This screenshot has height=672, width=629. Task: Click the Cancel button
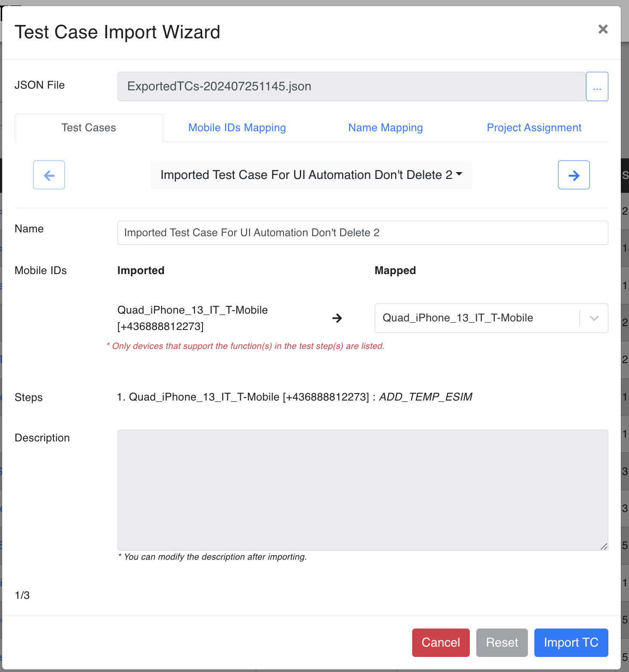coord(441,643)
